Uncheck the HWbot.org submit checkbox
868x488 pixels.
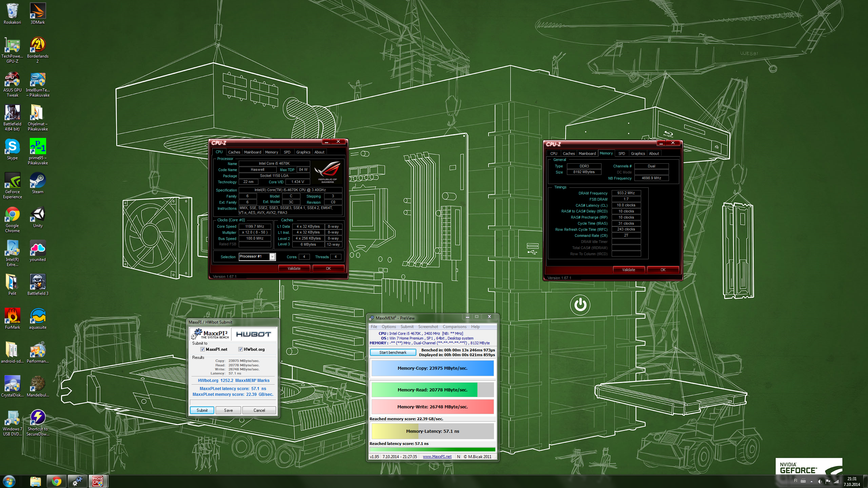[x=240, y=349]
